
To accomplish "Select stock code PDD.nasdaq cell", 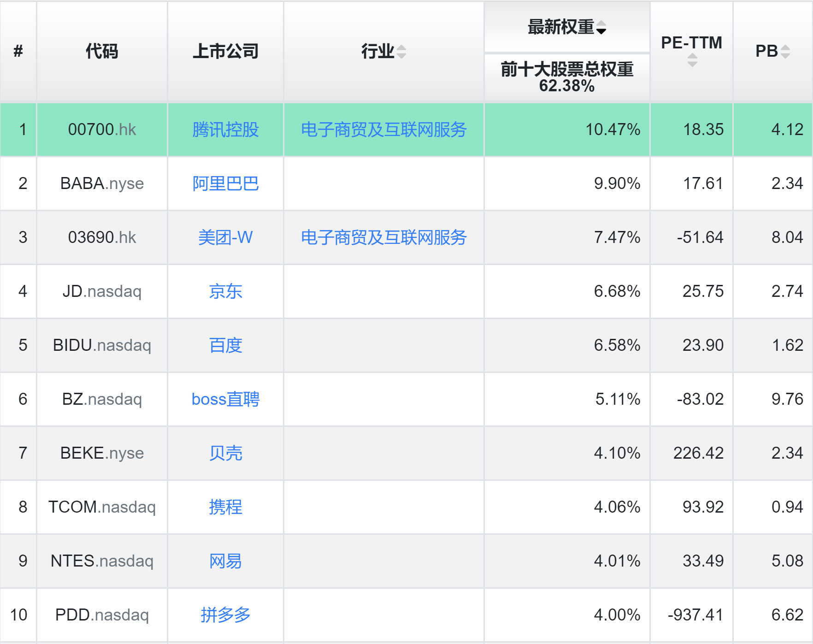I will coord(102,615).
